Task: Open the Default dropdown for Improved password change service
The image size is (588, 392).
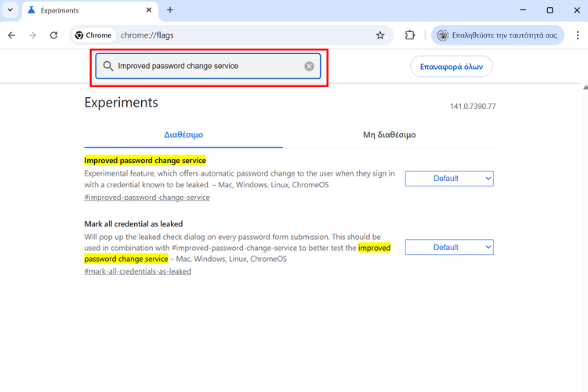Action: [x=449, y=179]
